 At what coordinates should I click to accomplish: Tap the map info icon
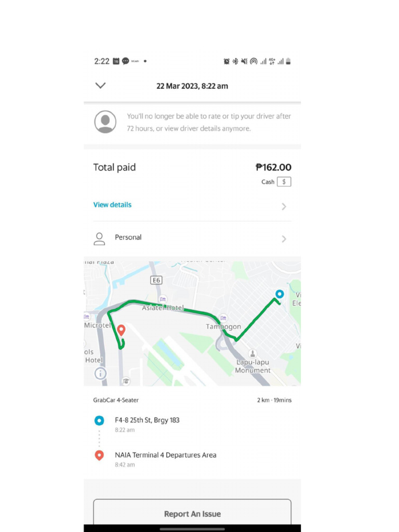[100, 373]
